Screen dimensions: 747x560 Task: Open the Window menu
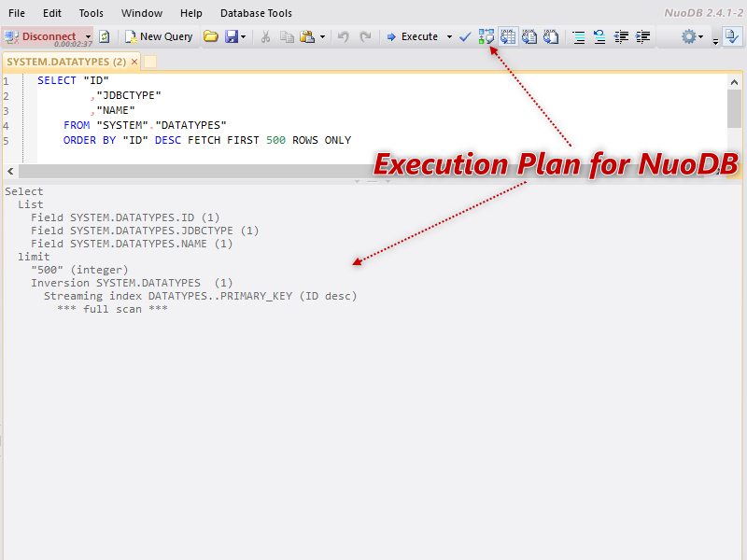(x=142, y=13)
